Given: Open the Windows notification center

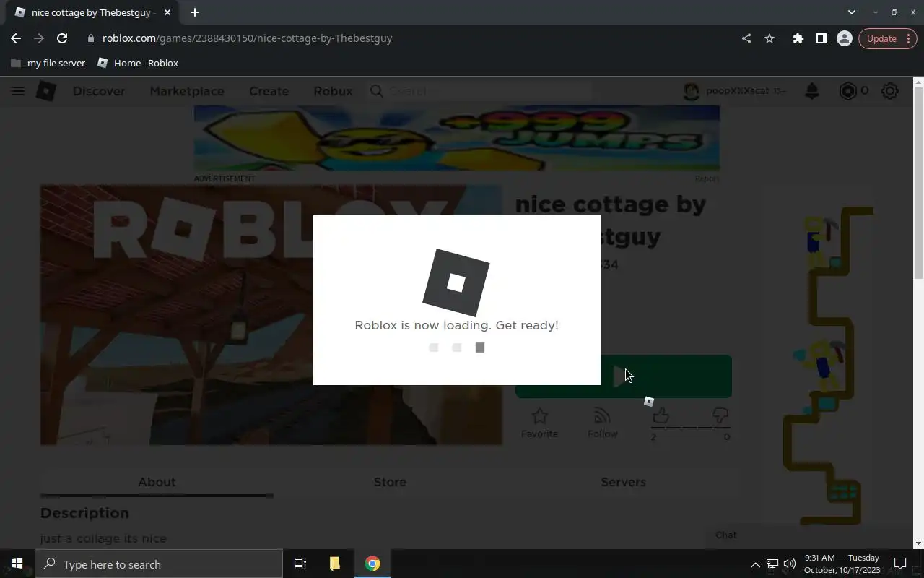Looking at the screenshot, I should click(900, 564).
